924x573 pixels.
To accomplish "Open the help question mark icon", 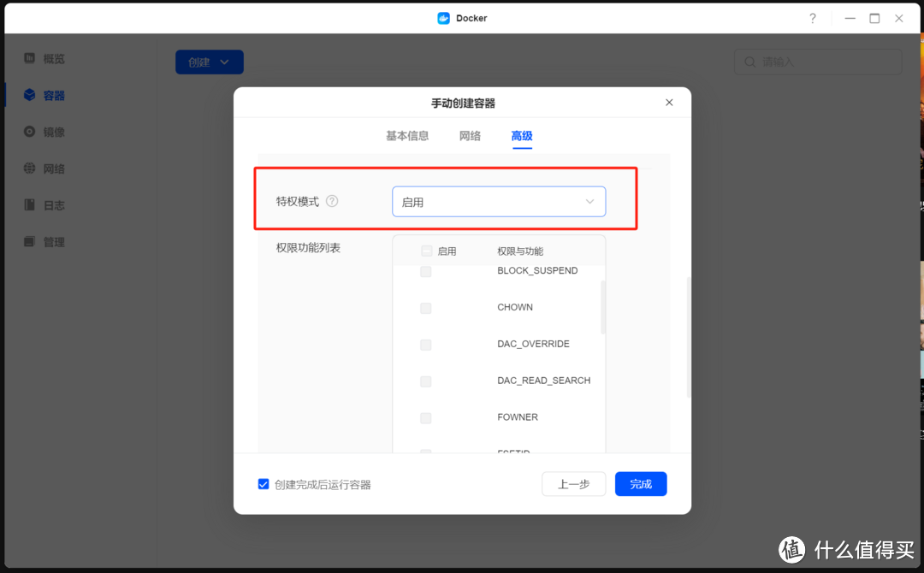I will (x=812, y=18).
